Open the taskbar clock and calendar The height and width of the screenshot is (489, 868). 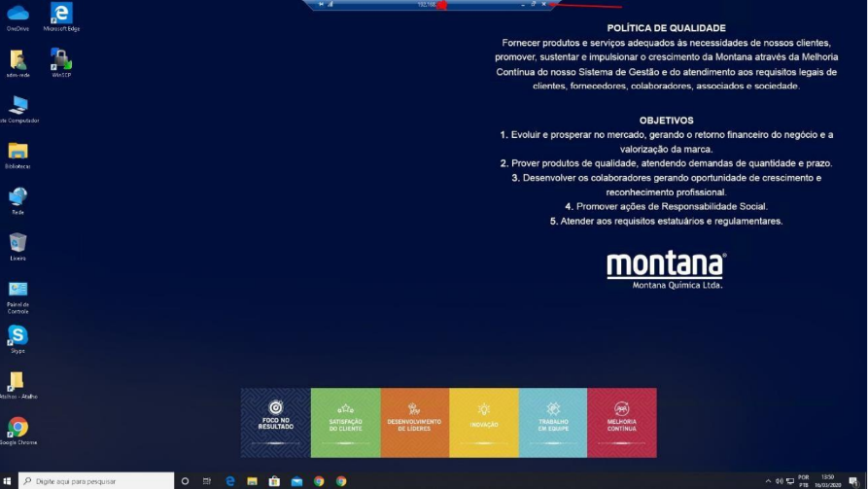[828, 481]
